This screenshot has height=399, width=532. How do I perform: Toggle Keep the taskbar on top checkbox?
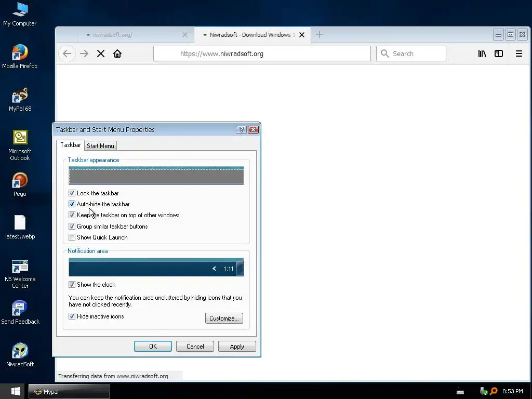72,215
